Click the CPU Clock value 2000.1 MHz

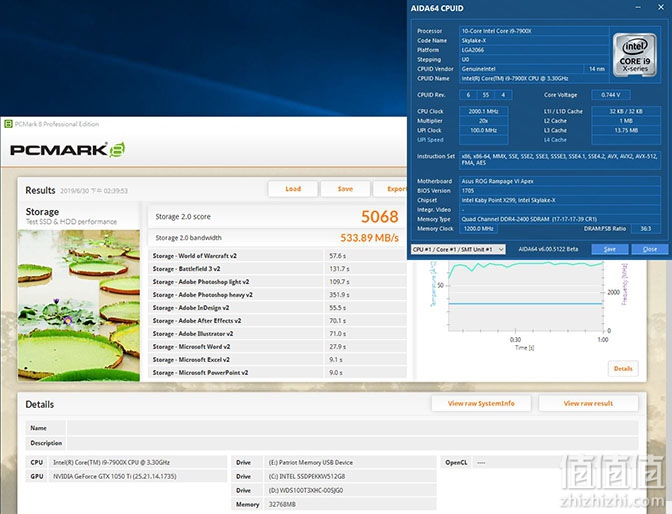(483, 111)
